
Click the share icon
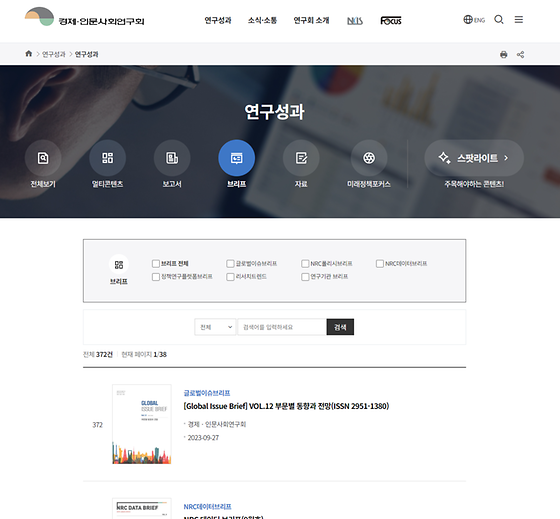coord(520,55)
